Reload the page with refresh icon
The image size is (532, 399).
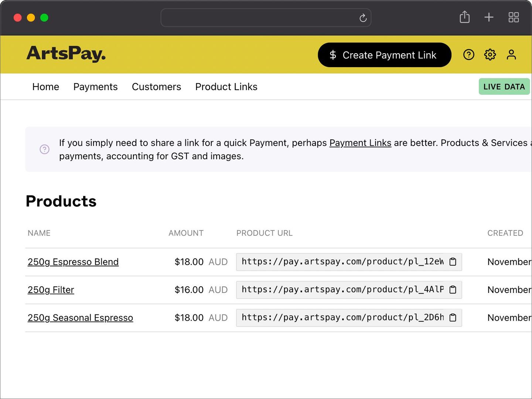tap(363, 18)
